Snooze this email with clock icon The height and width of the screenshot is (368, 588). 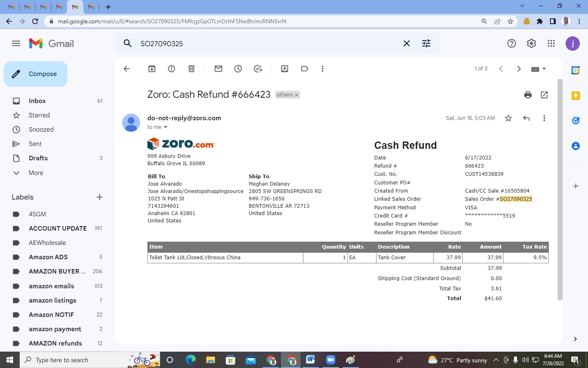(238, 69)
